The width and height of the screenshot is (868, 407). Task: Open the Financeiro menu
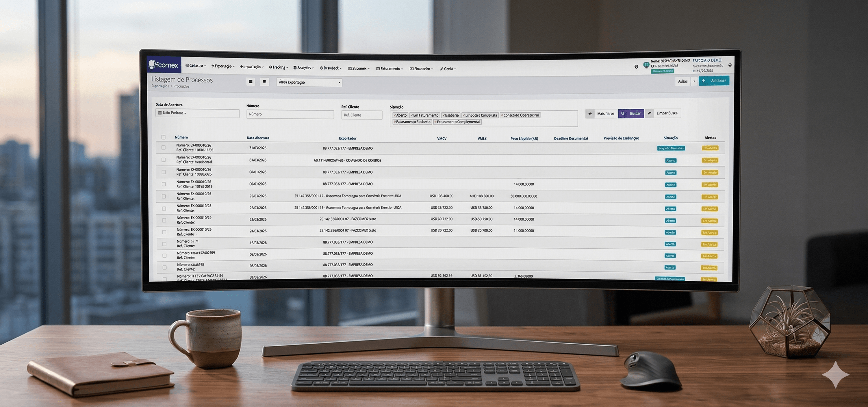click(422, 69)
